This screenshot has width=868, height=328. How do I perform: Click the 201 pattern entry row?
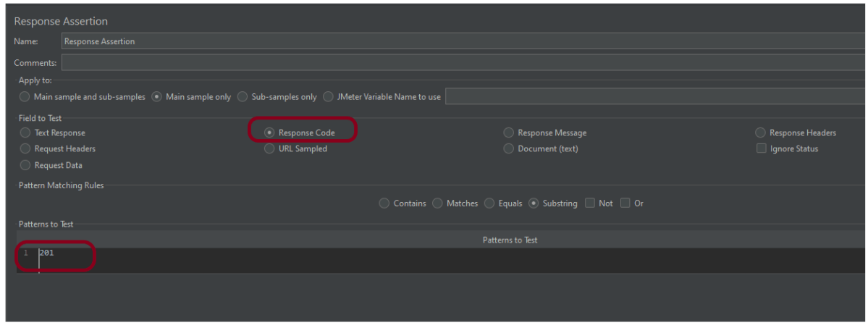tap(217, 253)
